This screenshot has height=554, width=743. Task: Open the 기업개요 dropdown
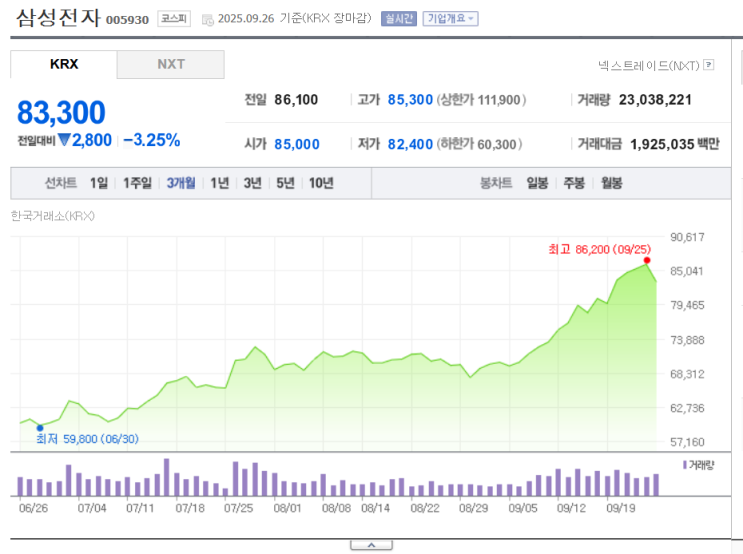(450, 18)
